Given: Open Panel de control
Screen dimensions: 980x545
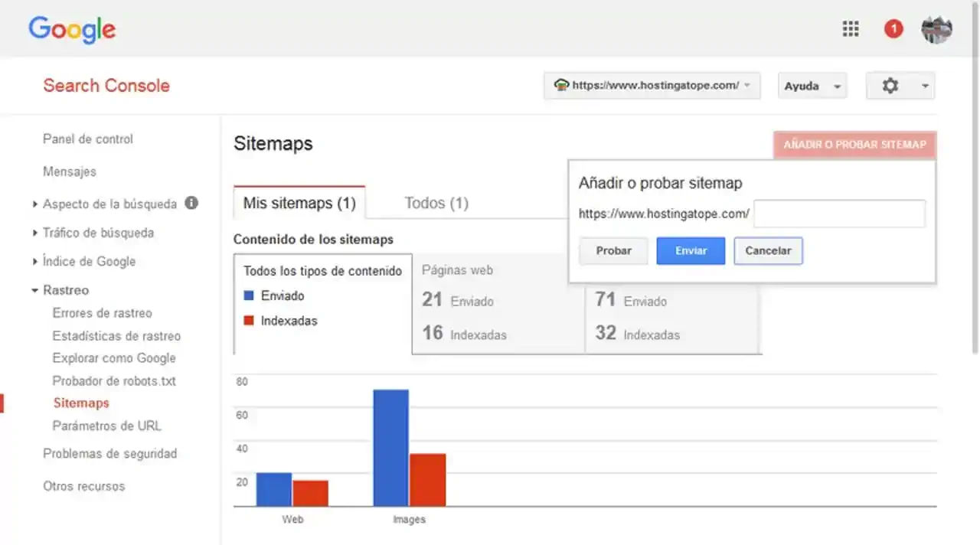Looking at the screenshot, I should pyautogui.click(x=88, y=139).
